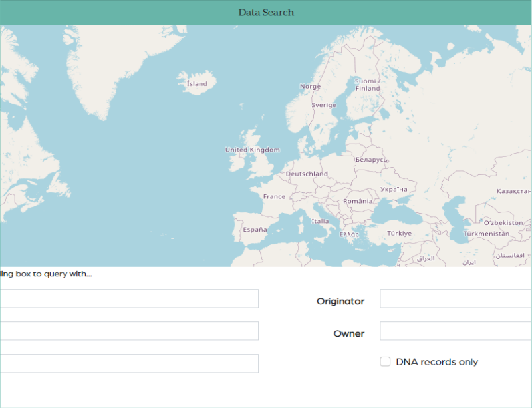This screenshot has width=532, height=416.
Task: Click the Ísland label on the map
Action: pyautogui.click(x=197, y=84)
